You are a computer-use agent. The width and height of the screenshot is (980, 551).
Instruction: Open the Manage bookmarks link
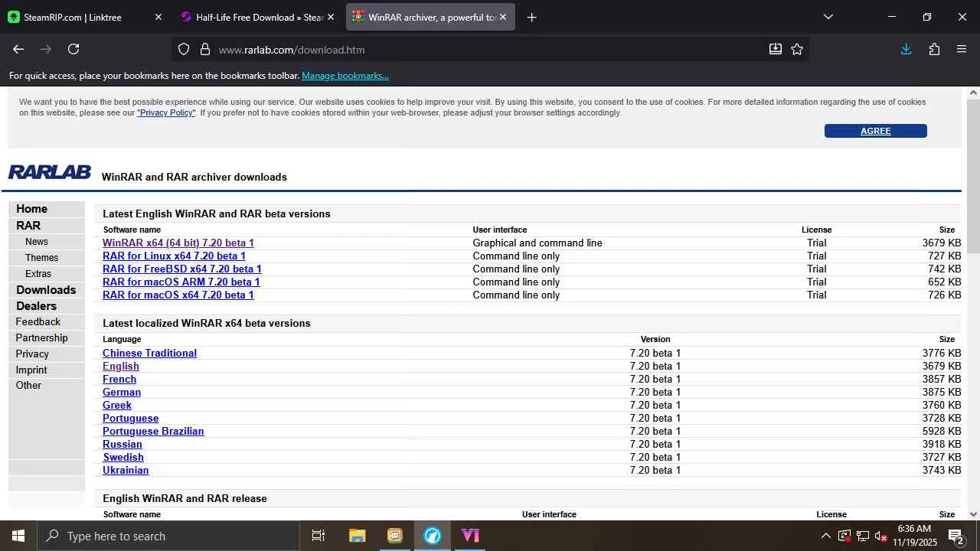point(345,76)
